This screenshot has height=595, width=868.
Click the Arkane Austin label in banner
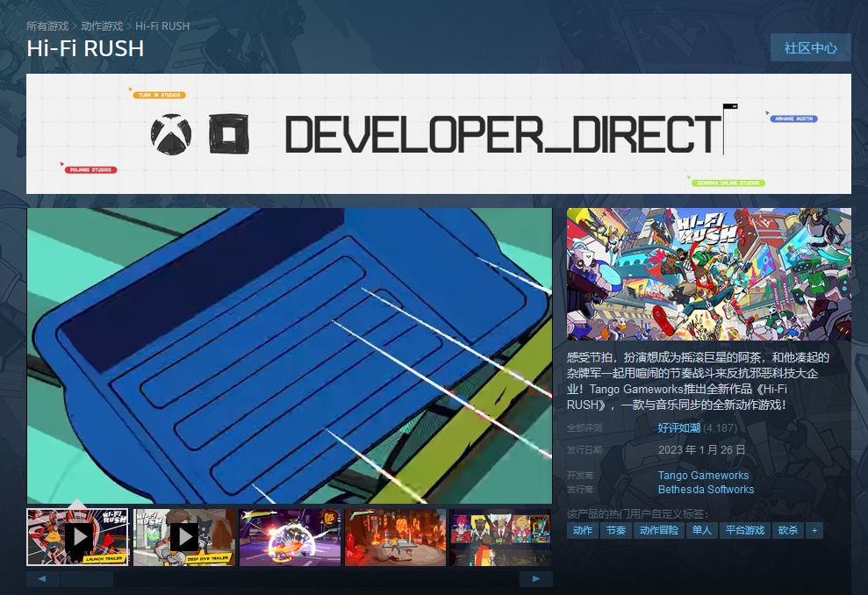[793, 118]
